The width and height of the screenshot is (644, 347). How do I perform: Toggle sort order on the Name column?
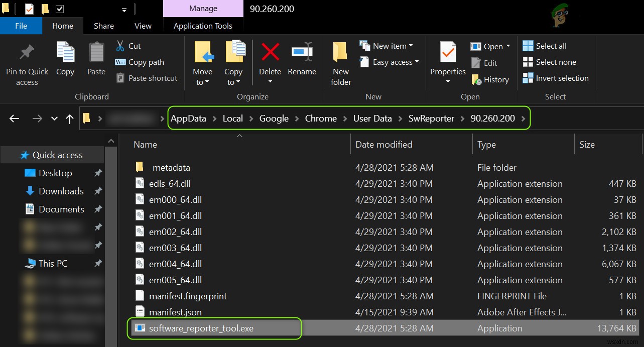point(145,144)
